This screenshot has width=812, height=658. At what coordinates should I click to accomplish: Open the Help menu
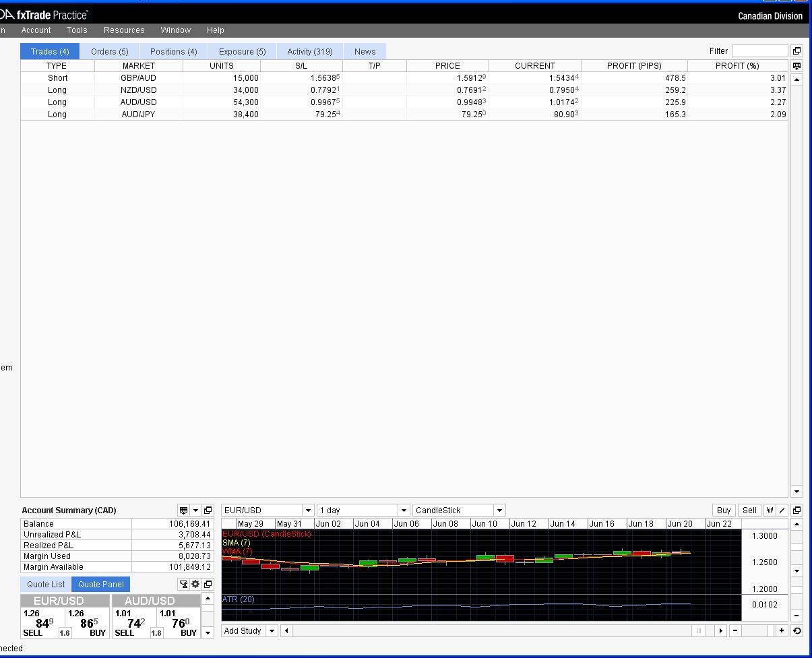point(216,30)
